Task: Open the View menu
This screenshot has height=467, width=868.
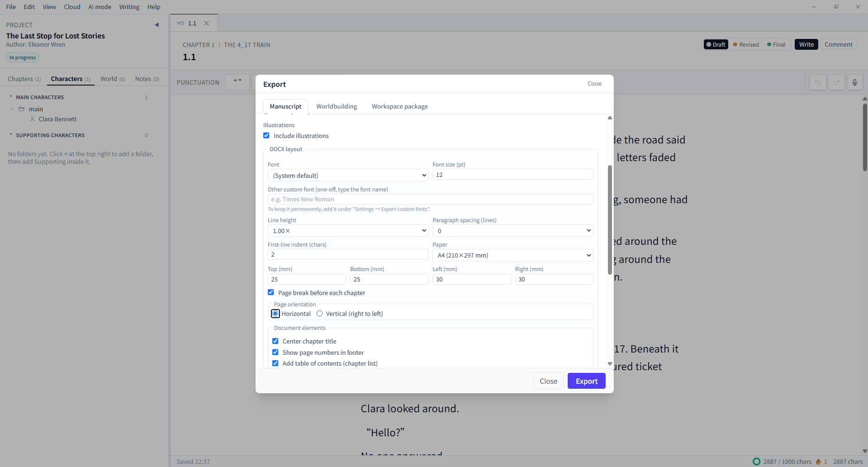Action: (x=49, y=7)
